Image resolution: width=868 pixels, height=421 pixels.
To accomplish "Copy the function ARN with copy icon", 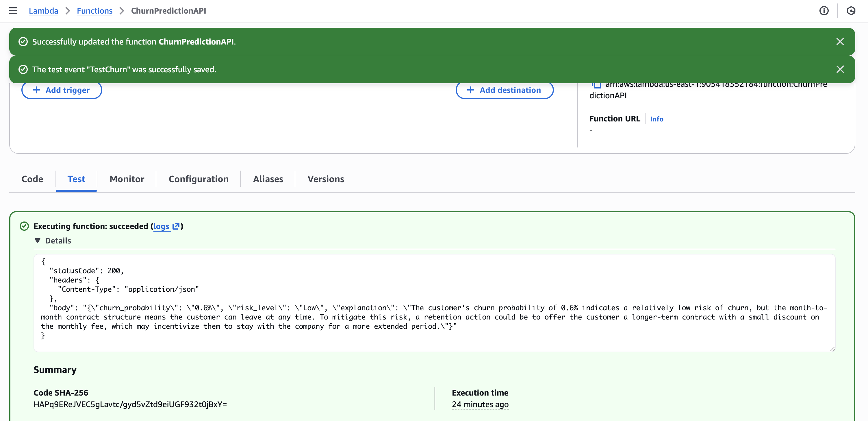I will coord(596,85).
